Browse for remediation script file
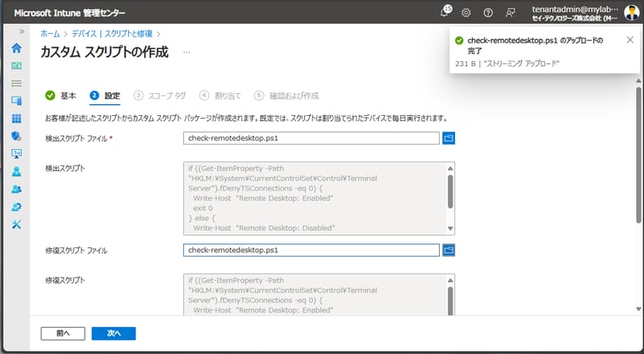 tap(449, 250)
